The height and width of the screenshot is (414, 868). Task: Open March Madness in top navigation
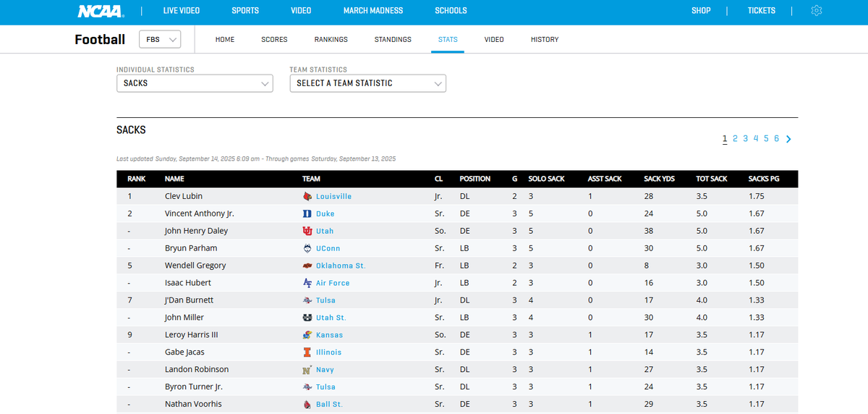coord(373,11)
